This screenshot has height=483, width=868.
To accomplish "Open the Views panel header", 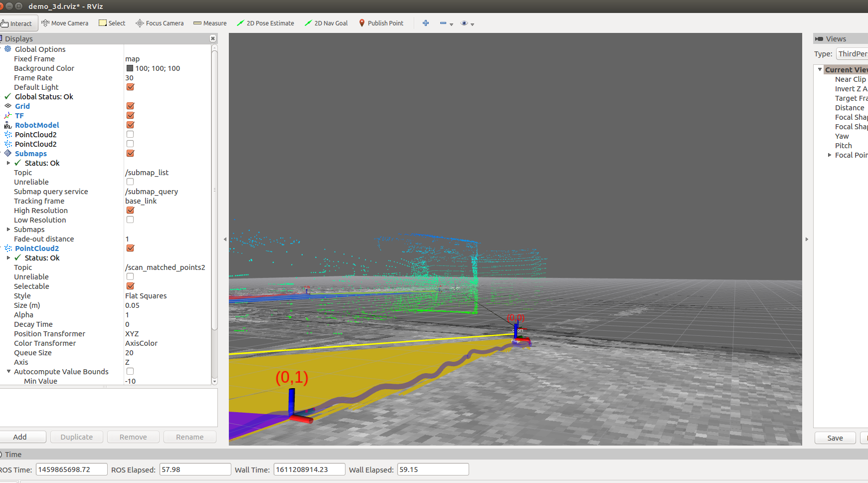I will coord(834,38).
